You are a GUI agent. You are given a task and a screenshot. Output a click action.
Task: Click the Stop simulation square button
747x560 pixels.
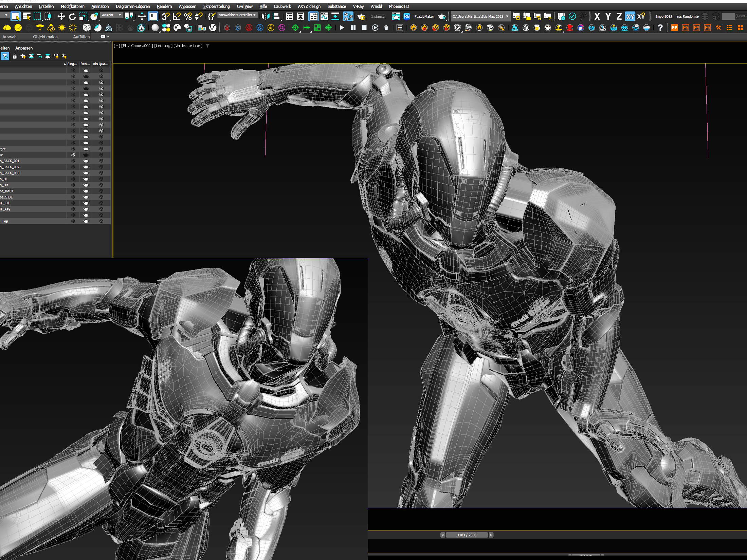pyautogui.click(x=364, y=27)
